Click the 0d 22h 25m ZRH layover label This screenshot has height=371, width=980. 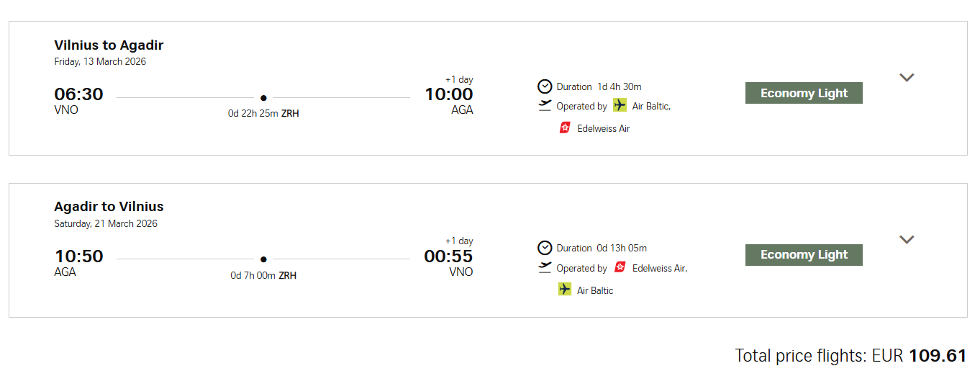pos(263,114)
